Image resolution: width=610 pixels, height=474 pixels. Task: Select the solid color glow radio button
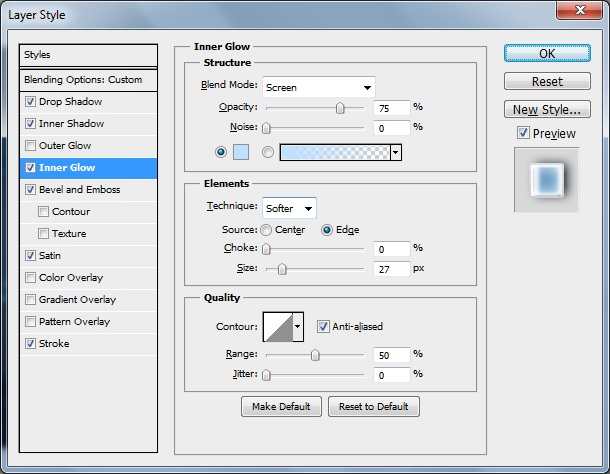(x=221, y=152)
